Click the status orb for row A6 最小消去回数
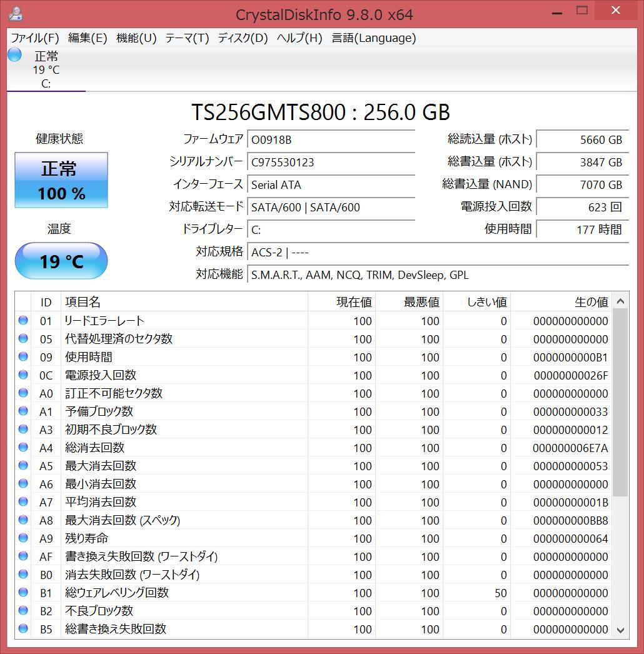644x654 pixels. pyautogui.click(x=23, y=483)
